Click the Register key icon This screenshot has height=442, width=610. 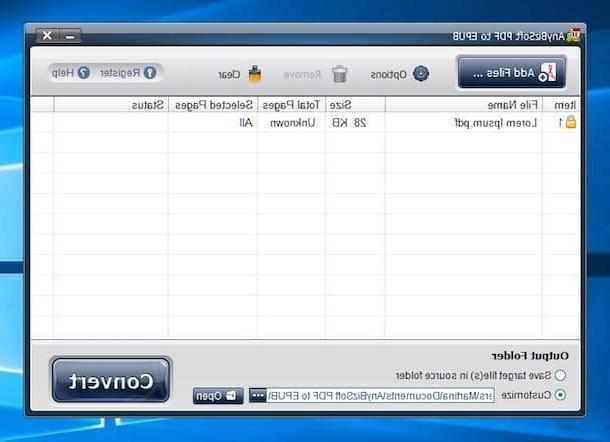point(150,73)
